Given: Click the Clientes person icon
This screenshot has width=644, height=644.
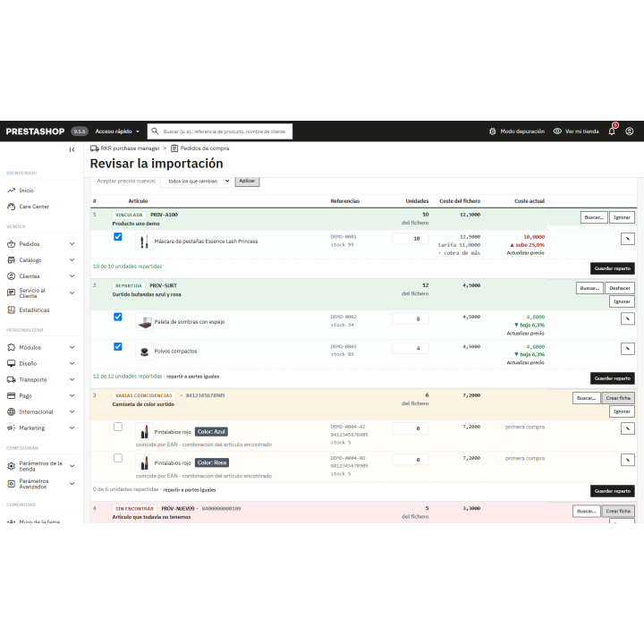Looking at the screenshot, I should click(x=11, y=276).
